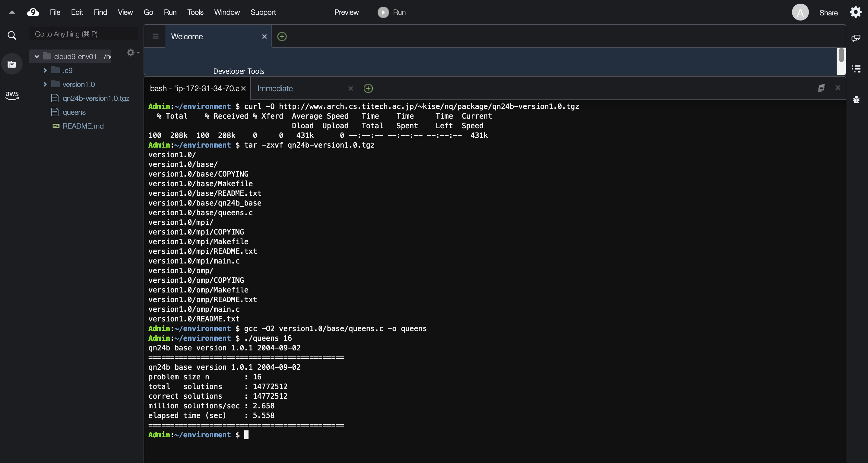Open the user avatar A profile
868x463 pixels.
pos(800,12)
